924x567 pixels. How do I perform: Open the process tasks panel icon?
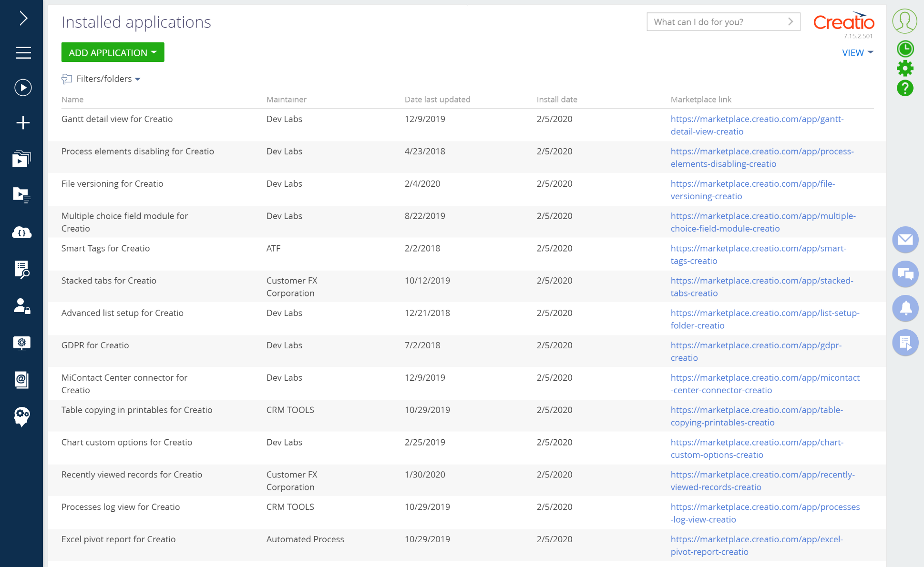pyautogui.click(x=905, y=343)
